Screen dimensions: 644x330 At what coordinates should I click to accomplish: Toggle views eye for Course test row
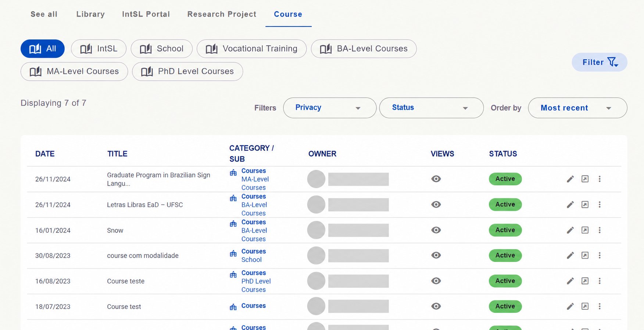coord(436,306)
